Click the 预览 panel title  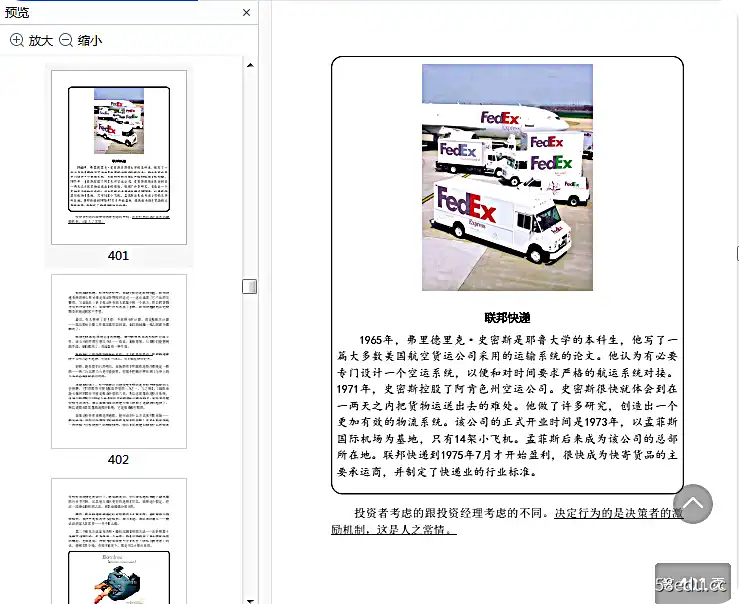[x=17, y=13]
